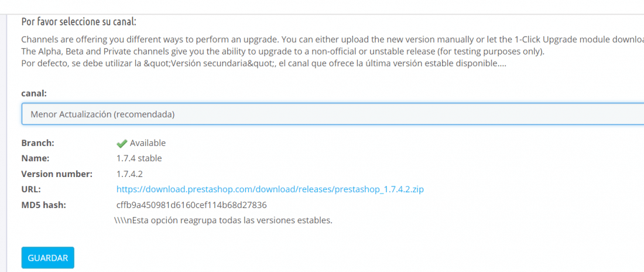Click the "Branch:" label

pos(38,143)
